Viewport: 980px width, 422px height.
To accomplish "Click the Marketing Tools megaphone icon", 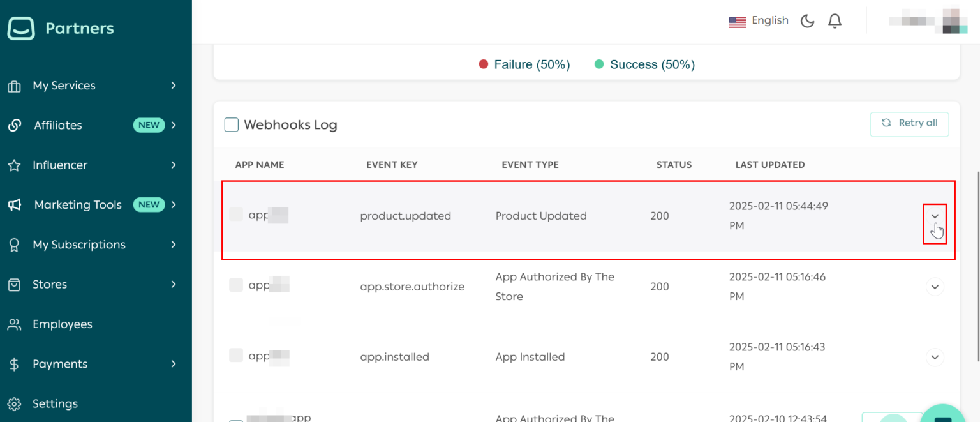I will pyautogui.click(x=14, y=205).
